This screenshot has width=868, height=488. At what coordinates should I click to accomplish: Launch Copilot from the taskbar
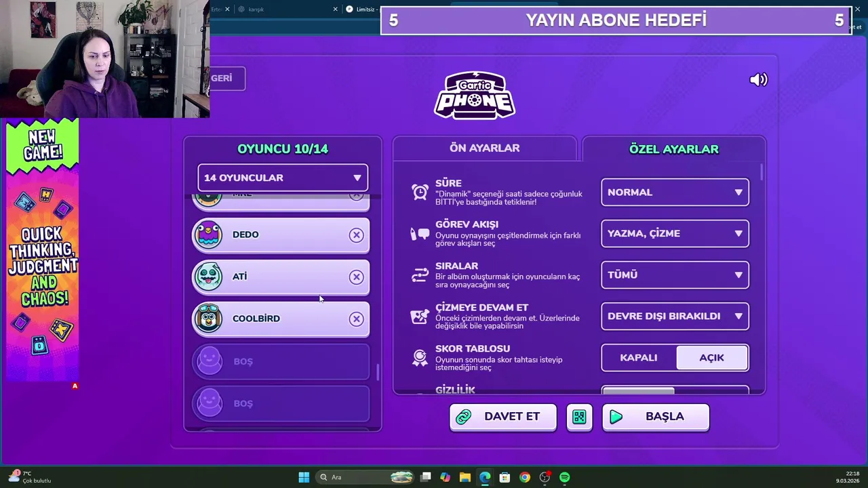(445, 477)
